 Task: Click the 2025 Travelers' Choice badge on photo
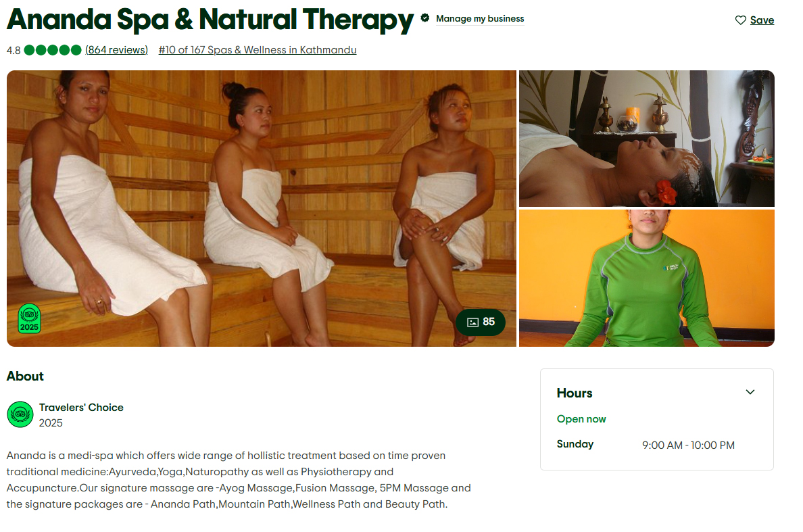[x=29, y=318]
